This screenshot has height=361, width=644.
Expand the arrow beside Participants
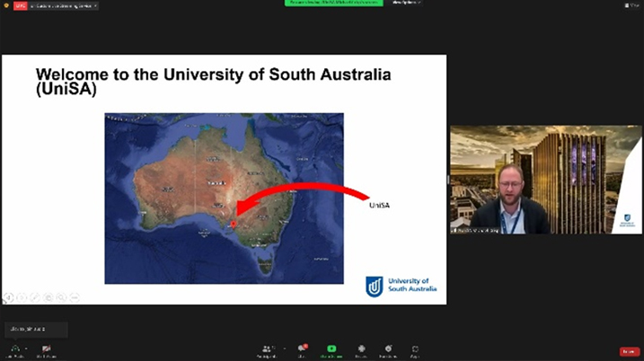click(x=284, y=348)
